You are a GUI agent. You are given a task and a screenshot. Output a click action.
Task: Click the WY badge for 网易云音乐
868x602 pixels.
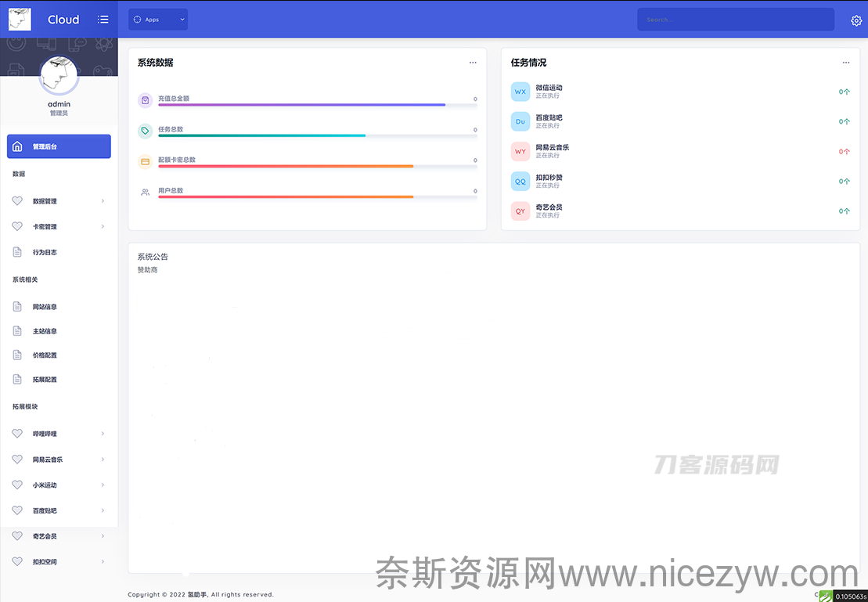[520, 152]
